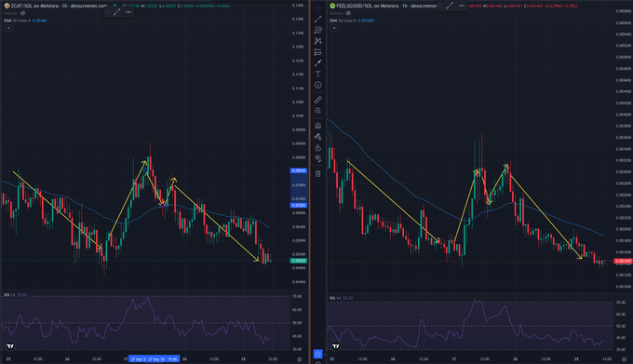The width and height of the screenshot is (633, 364).
Task: Select the ruler measure tool
Action: (318, 100)
